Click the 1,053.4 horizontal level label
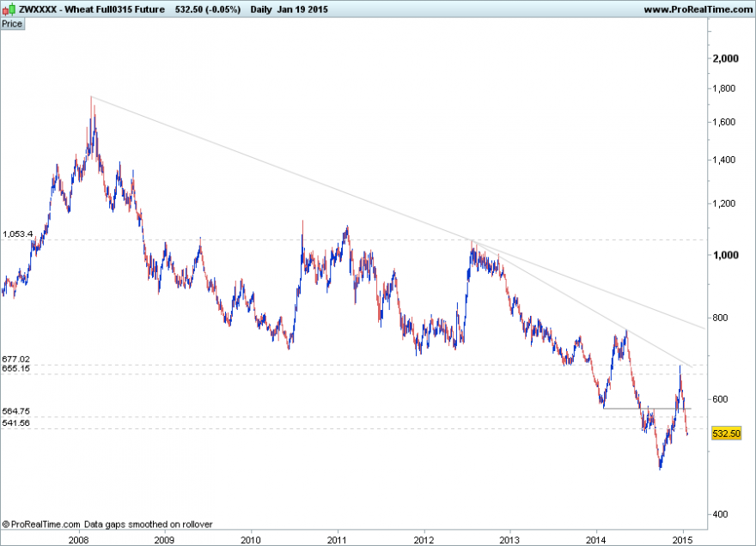756x546 pixels. tap(18, 234)
